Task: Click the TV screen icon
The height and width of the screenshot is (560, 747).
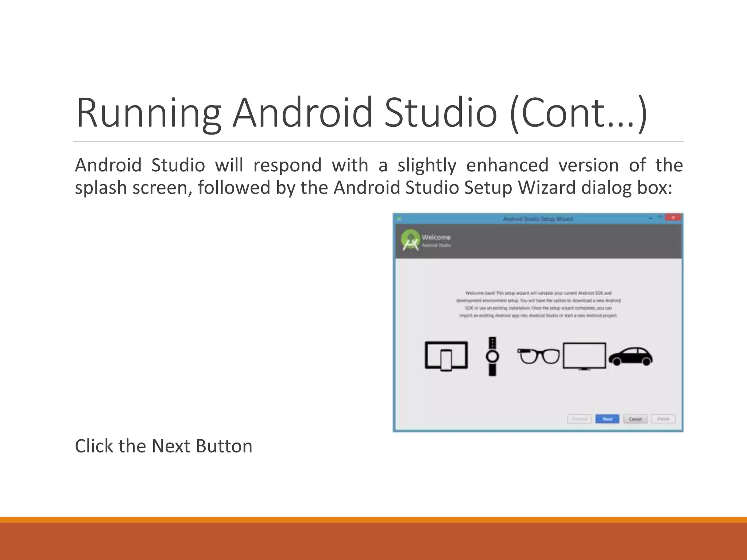Action: pos(584,356)
